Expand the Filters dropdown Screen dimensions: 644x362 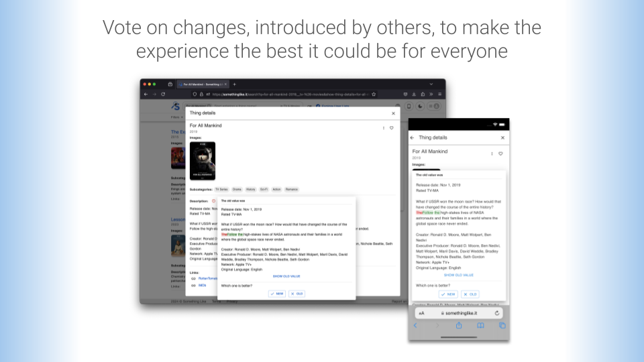tap(177, 117)
